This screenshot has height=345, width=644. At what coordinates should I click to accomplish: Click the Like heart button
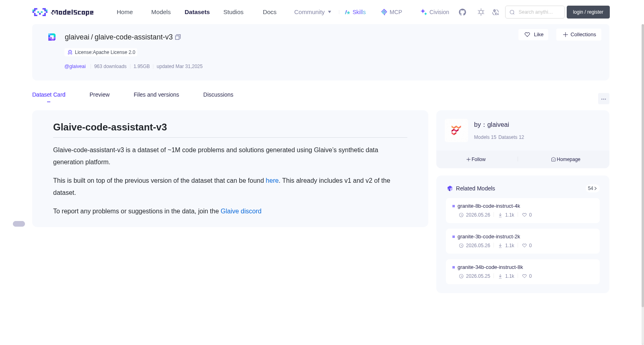[x=533, y=35]
